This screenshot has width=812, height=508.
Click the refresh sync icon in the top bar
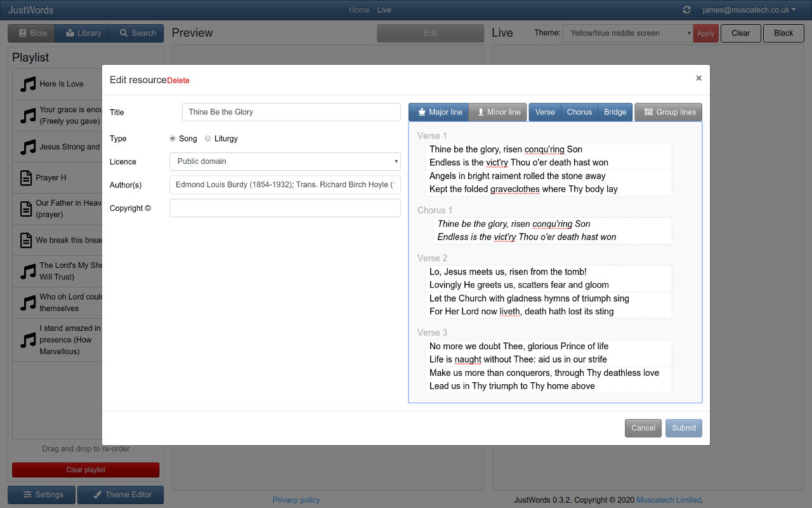point(686,10)
